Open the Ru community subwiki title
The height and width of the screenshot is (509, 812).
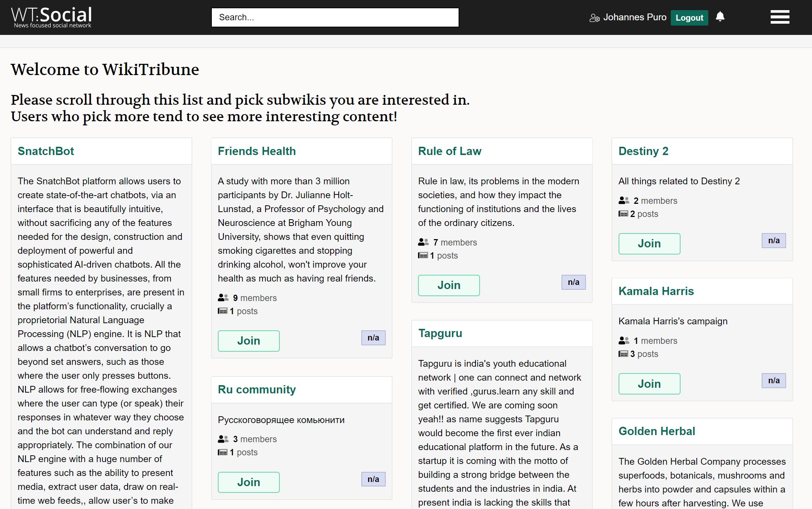pos(257,389)
